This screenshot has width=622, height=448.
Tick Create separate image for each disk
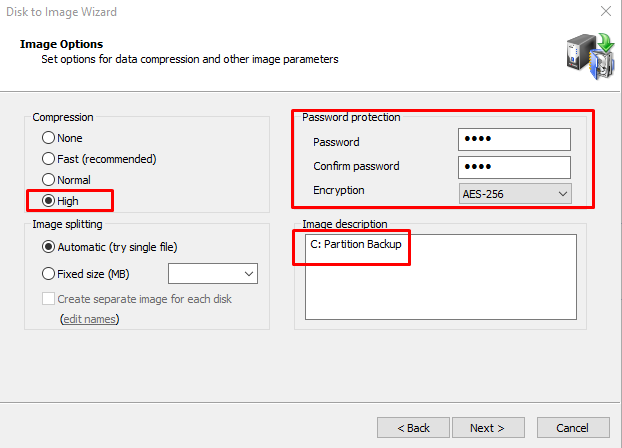[137, 299]
